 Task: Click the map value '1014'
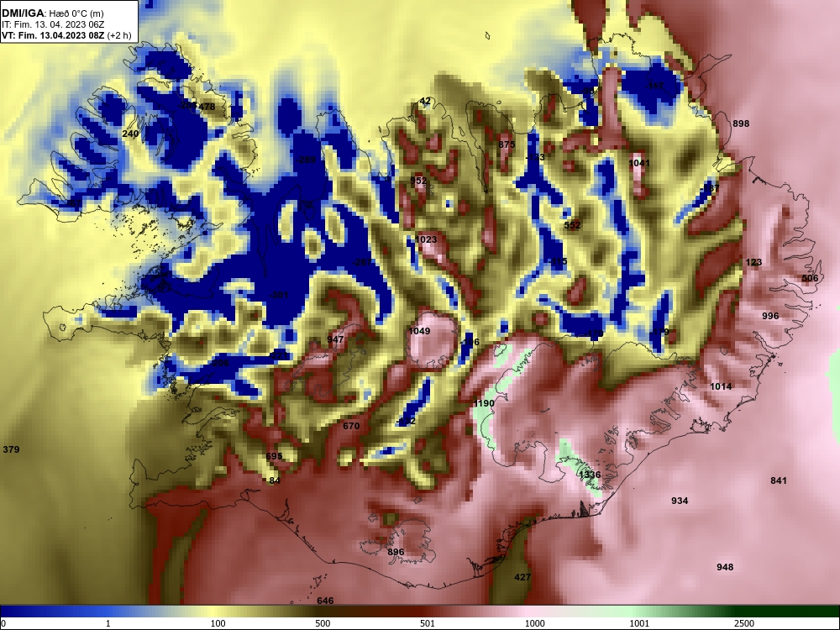(721, 386)
